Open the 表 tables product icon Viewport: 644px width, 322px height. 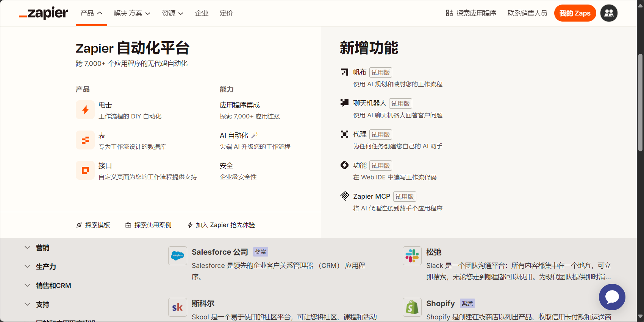[x=85, y=140]
